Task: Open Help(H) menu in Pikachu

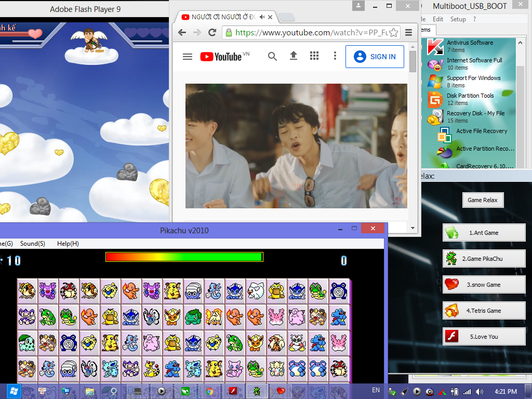Action: [68, 244]
